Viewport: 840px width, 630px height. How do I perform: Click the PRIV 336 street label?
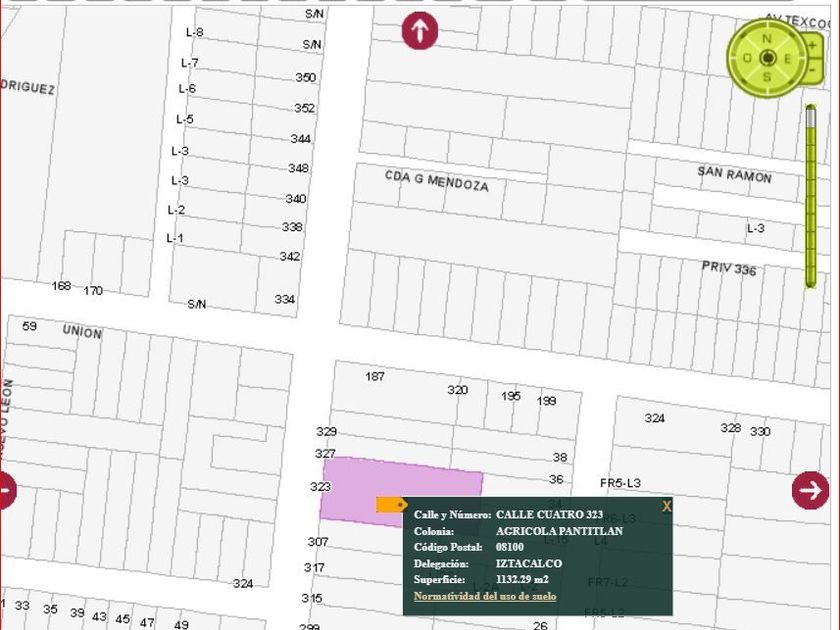point(729,268)
